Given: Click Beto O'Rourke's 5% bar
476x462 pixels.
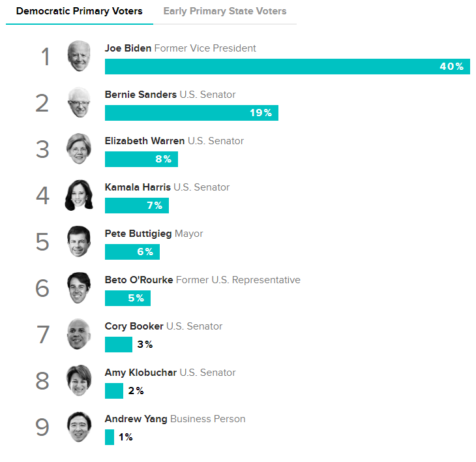Looking at the screenshot, I should (x=128, y=298).
